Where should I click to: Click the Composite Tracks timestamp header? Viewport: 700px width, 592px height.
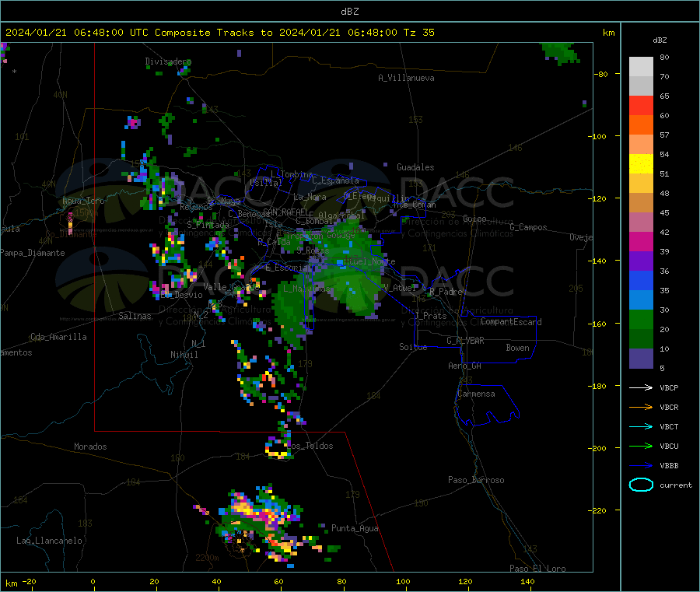click(x=219, y=33)
